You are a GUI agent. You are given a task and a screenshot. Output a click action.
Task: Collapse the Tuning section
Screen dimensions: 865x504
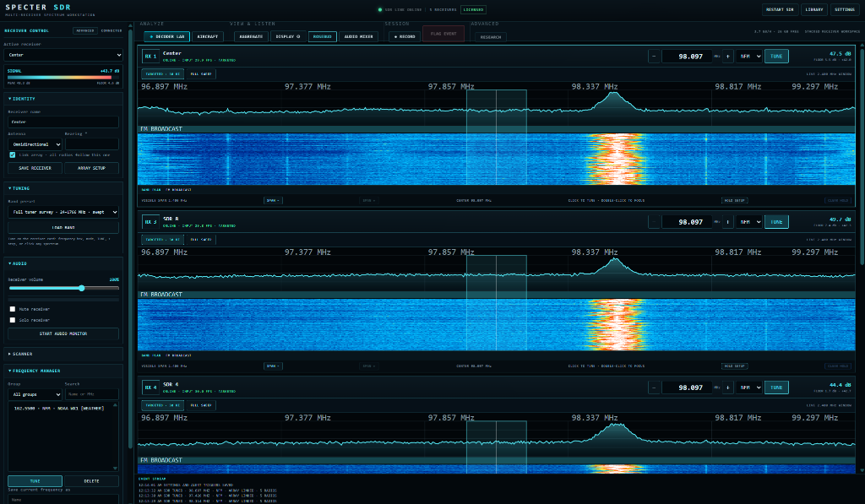click(63, 188)
